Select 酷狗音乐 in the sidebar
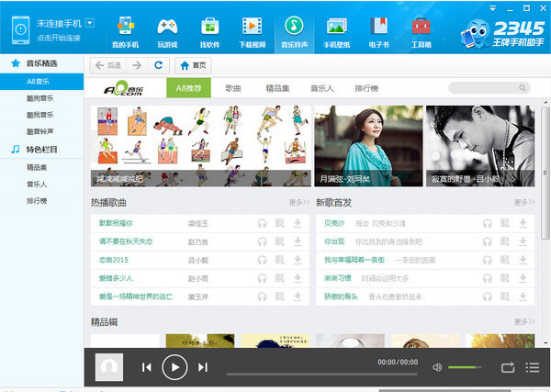The image size is (551, 392). pyautogui.click(x=42, y=98)
